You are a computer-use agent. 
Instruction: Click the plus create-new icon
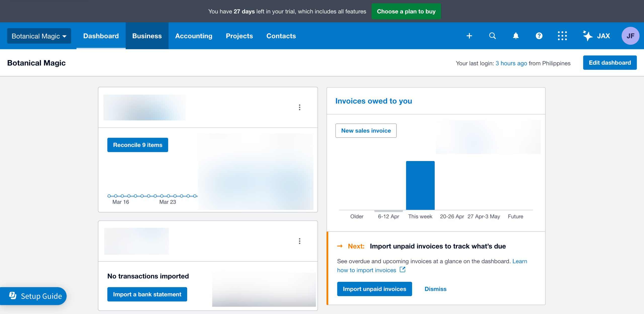pyautogui.click(x=469, y=36)
